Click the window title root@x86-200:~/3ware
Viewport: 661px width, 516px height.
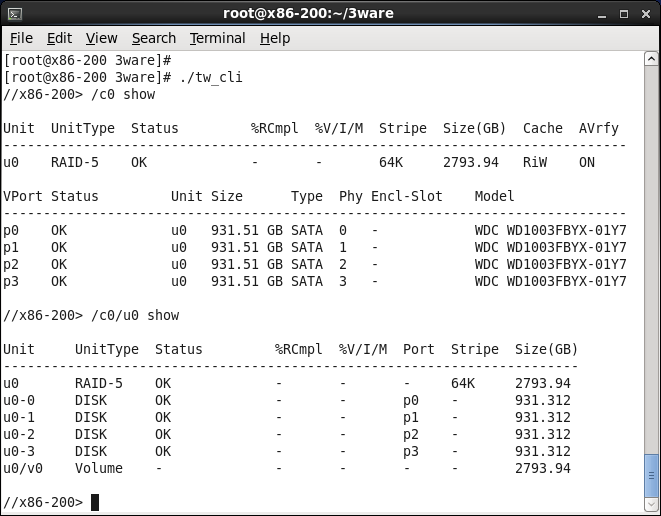point(322,13)
